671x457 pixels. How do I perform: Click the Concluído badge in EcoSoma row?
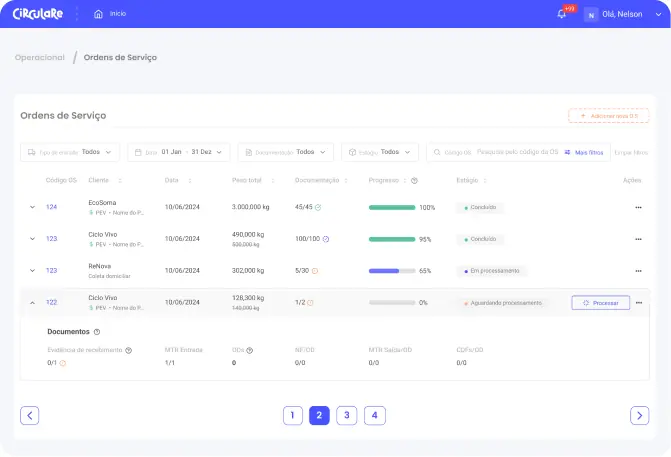pos(480,208)
